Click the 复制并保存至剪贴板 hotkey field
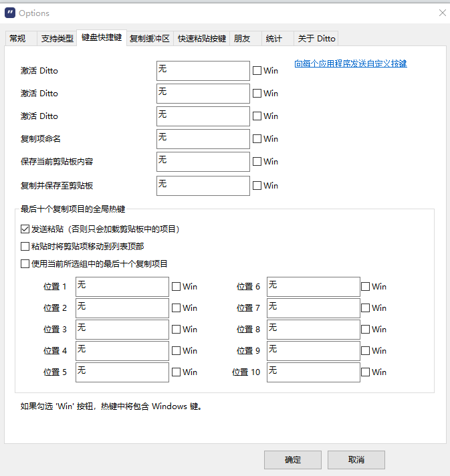 click(x=203, y=186)
